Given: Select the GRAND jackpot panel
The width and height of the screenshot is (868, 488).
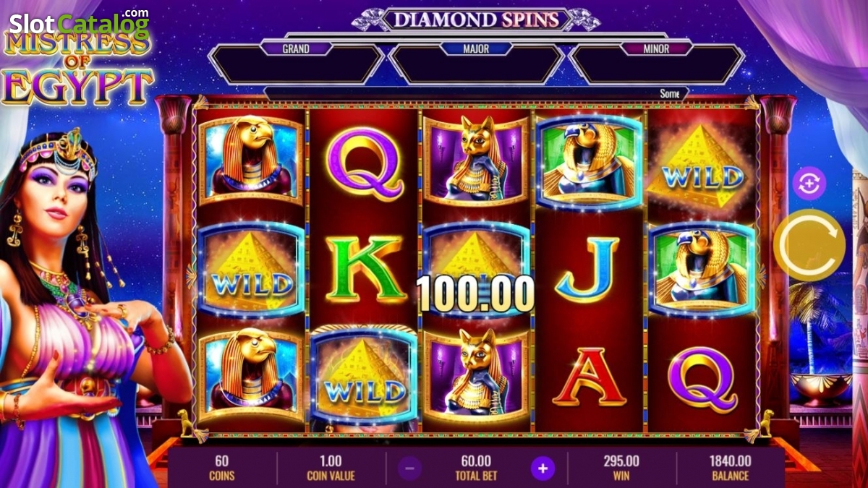Looking at the screenshot, I should [296, 64].
